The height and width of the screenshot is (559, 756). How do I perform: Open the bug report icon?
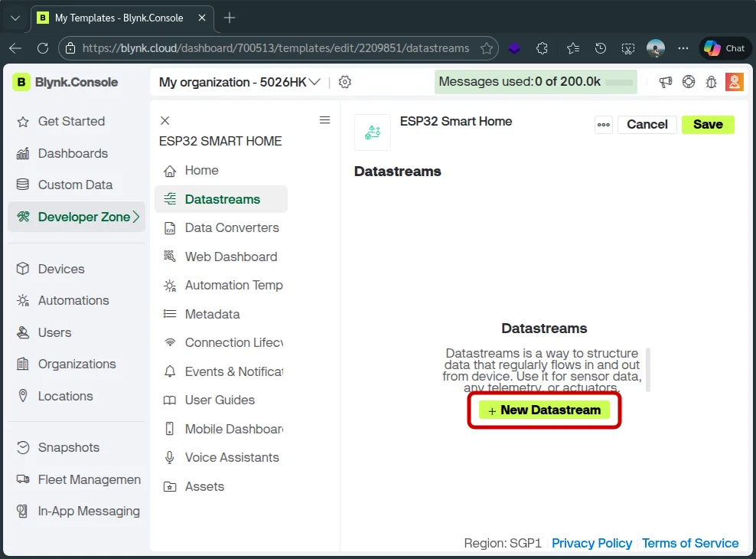coord(711,82)
